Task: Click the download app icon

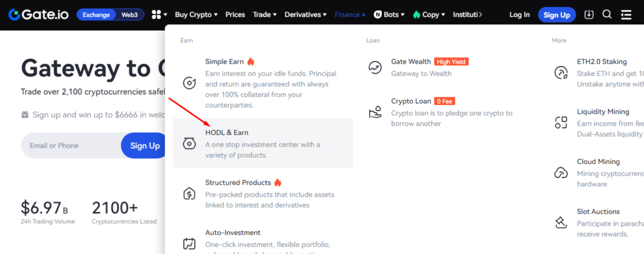Action: [x=589, y=14]
